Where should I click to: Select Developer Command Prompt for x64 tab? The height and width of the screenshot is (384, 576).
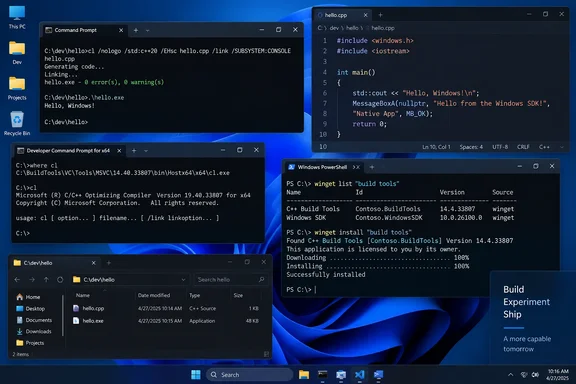pos(70,150)
